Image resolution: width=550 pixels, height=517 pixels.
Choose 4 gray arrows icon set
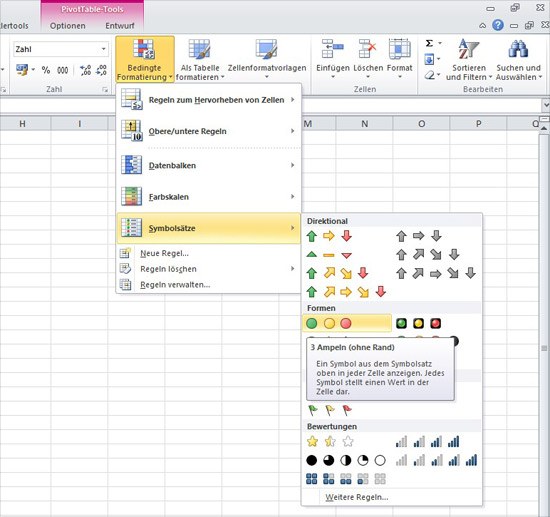point(428,255)
